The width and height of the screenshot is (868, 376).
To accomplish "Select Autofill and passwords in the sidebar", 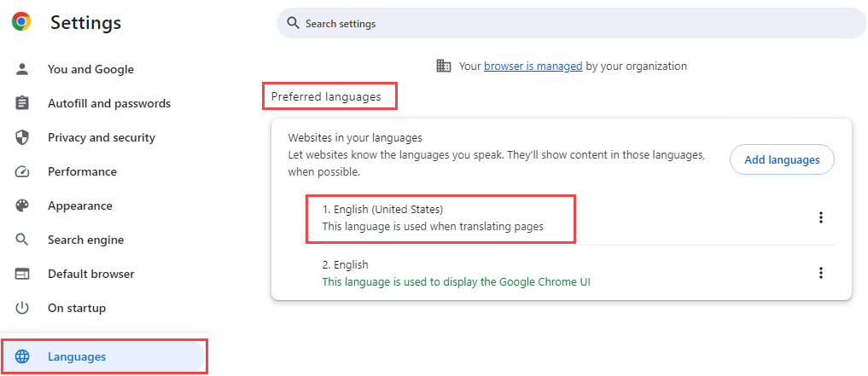I will 108,103.
